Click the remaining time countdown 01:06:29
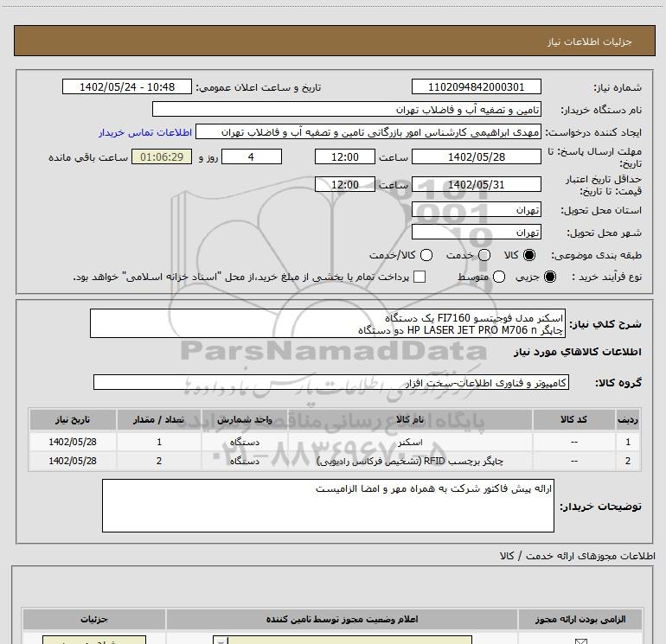 (x=162, y=156)
